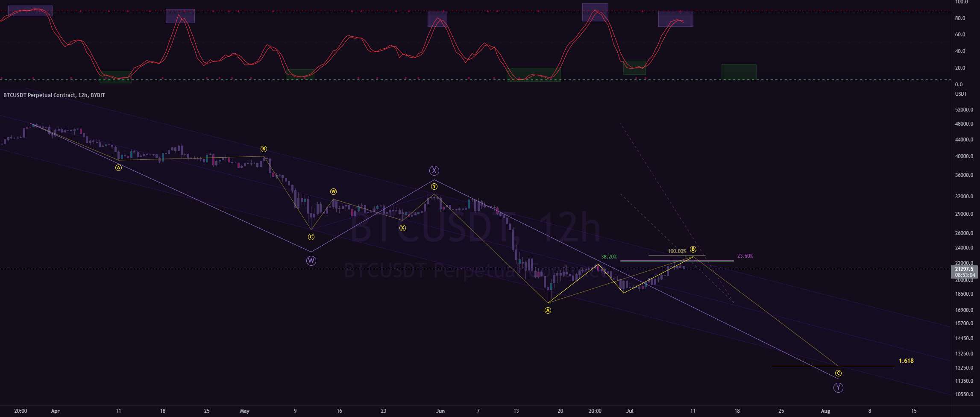Screen dimensions: 980x417
Task: Click the oscillator 0.0 scale value
Action: point(959,85)
